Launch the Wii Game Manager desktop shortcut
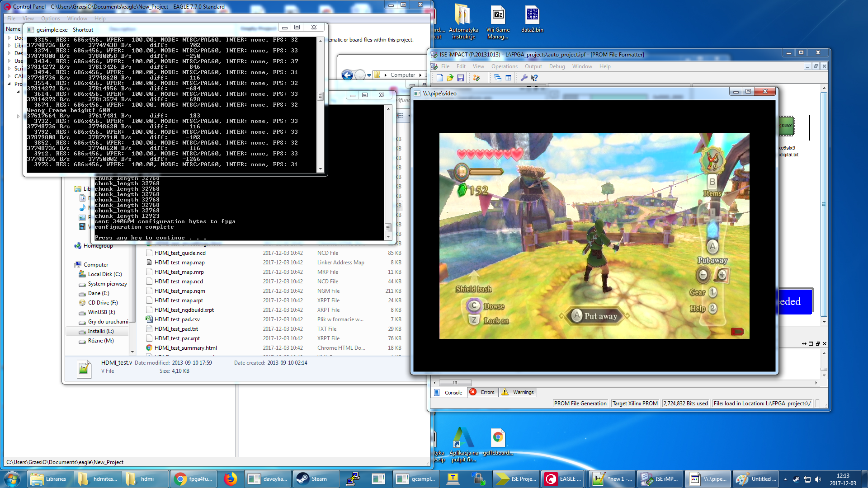 tap(498, 21)
